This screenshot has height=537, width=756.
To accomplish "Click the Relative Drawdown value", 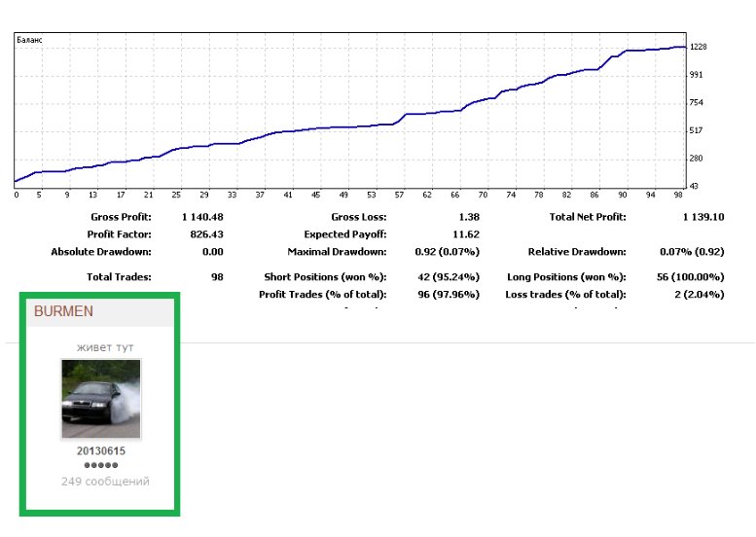I will tap(692, 252).
